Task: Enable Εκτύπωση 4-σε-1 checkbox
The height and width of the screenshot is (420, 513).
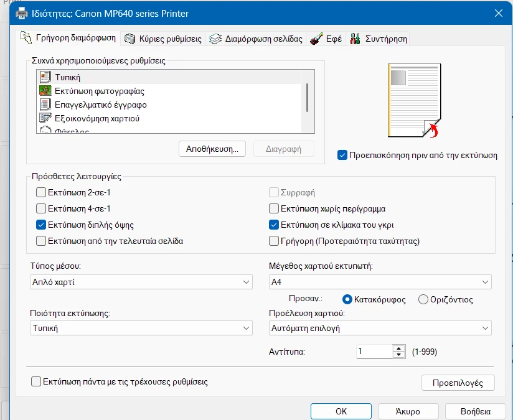Action: 41,208
